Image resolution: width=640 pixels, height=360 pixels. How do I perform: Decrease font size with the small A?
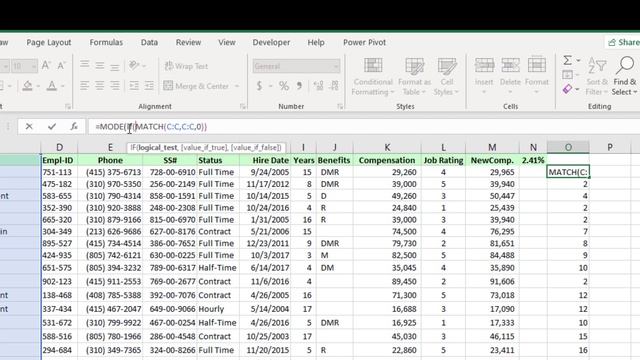[61, 66]
